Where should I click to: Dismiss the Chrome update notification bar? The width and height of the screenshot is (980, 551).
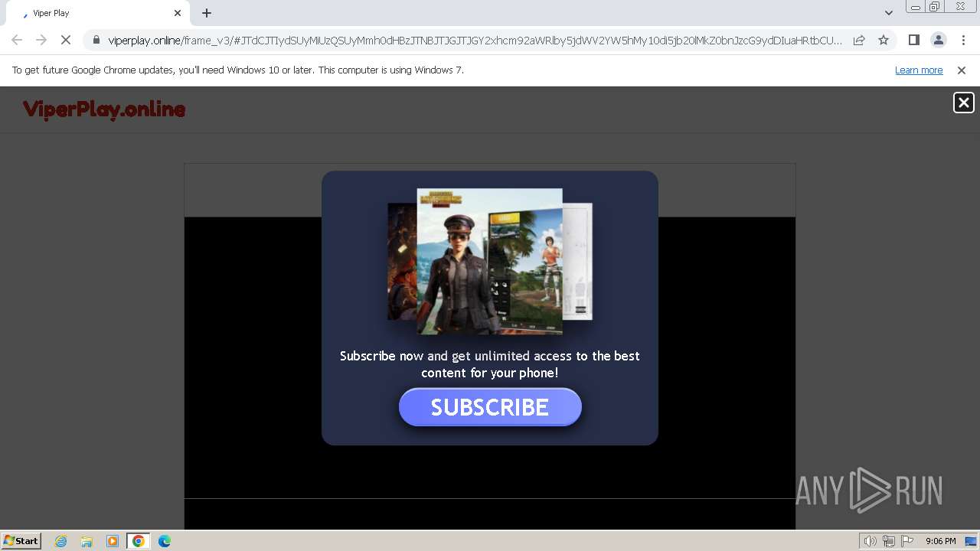962,70
